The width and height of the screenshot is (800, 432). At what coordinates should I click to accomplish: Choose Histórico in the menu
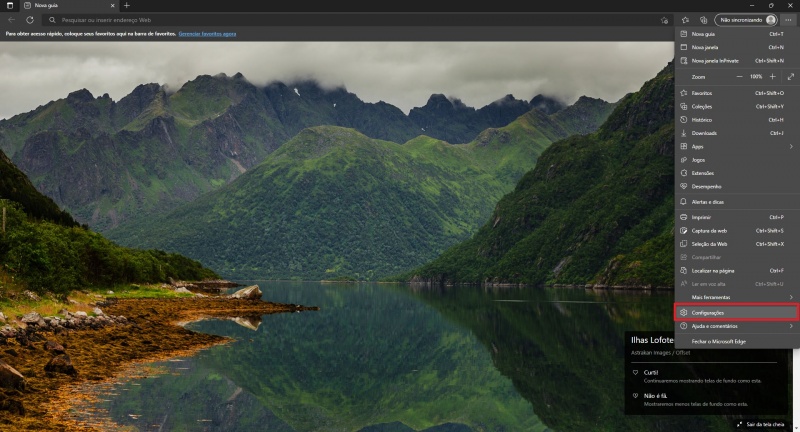tap(703, 119)
